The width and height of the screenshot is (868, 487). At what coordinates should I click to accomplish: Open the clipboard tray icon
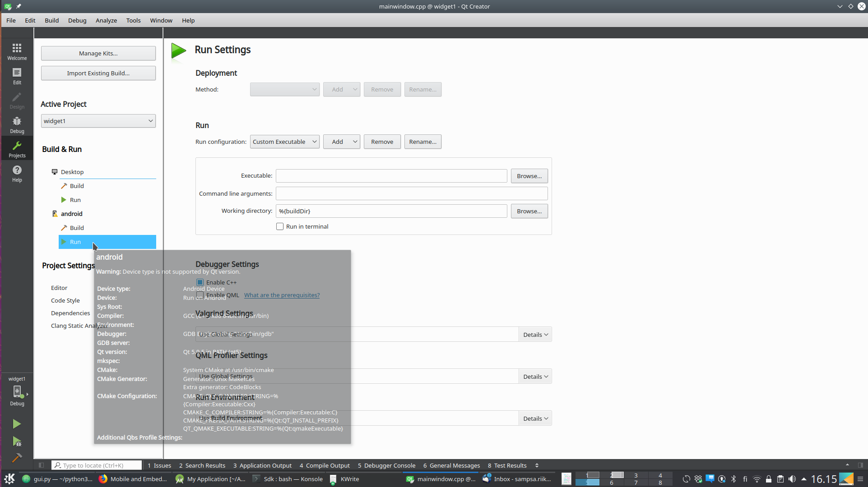(x=780, y=479)
